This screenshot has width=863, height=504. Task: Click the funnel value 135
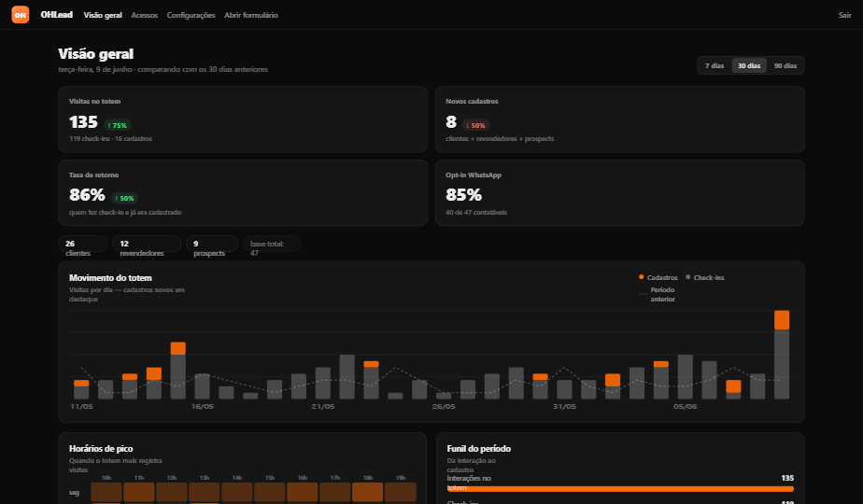(787, 478)
